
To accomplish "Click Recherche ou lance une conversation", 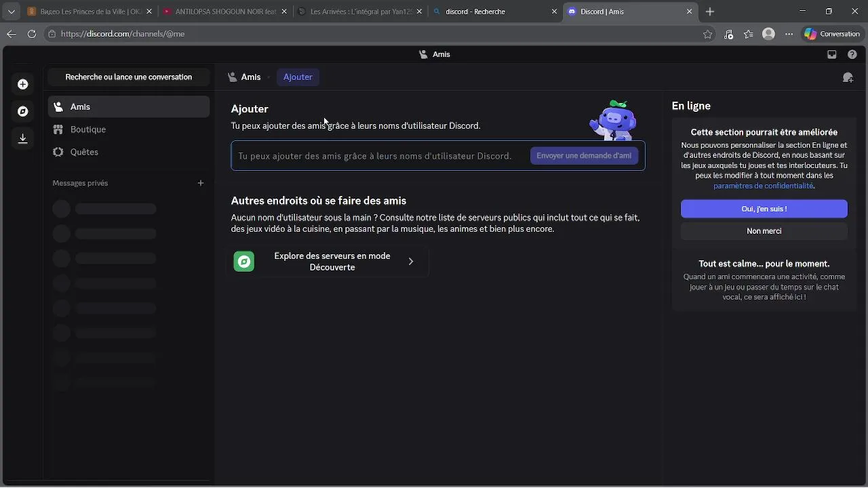I will click(129, 77).
